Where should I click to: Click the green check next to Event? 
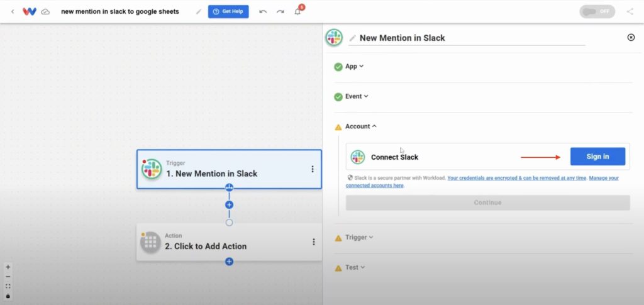pos(338,97)
